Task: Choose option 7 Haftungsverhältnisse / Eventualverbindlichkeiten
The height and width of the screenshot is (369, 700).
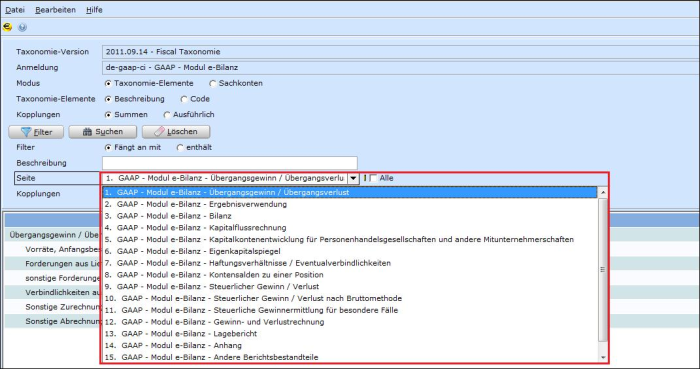Action: point(350,263)
